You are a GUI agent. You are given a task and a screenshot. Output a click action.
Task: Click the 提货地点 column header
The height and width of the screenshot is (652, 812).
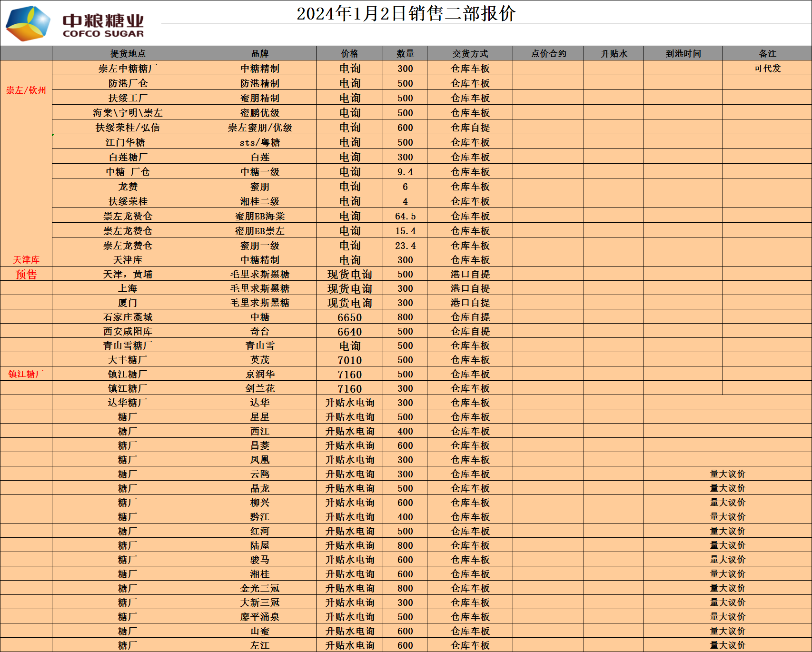[128, 54]
